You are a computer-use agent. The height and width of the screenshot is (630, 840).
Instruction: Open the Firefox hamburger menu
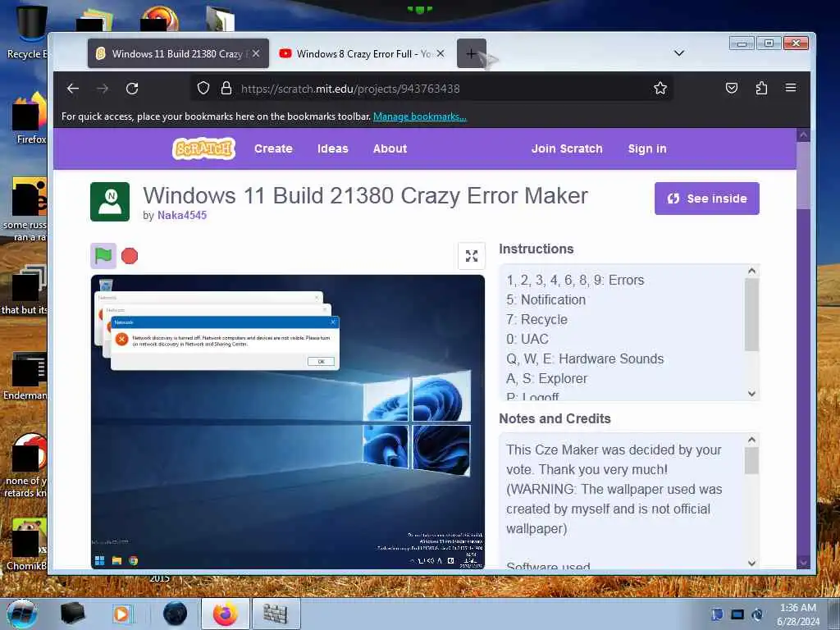(x=791, y=88)
